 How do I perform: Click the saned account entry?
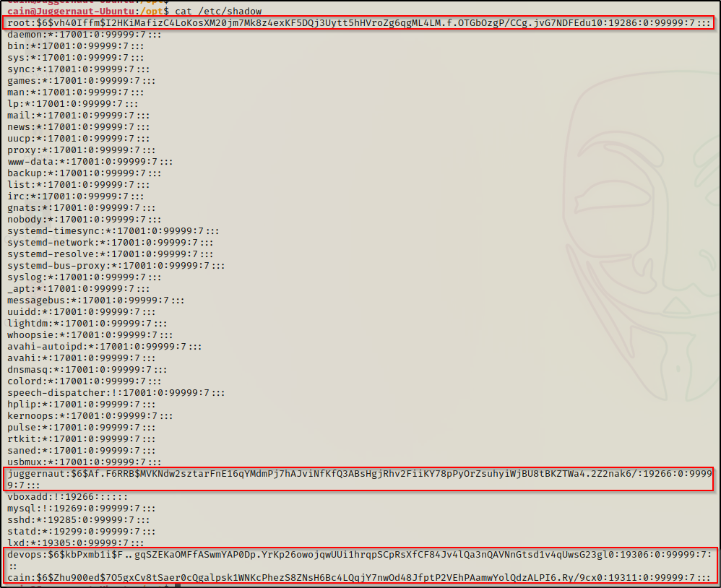pyautogui.click(x=82, y=451)
